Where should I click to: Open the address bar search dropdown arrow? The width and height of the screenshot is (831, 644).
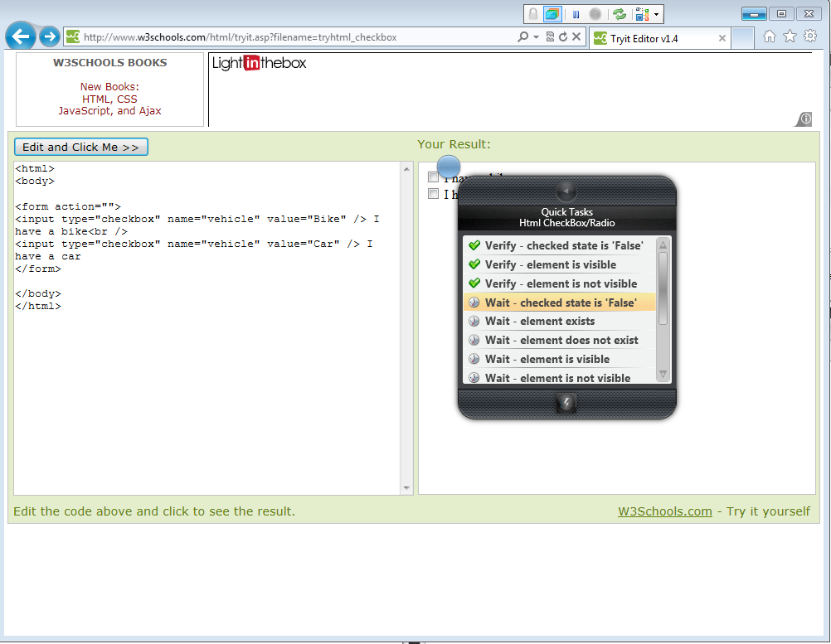pyautogui.click(x=536, y=36)
